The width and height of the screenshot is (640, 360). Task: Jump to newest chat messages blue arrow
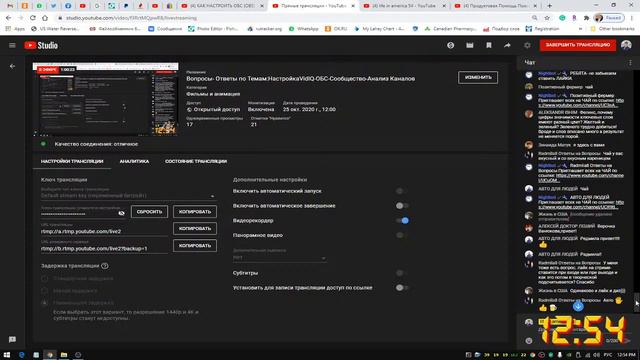pyautogui.click(x=578, y=306)
